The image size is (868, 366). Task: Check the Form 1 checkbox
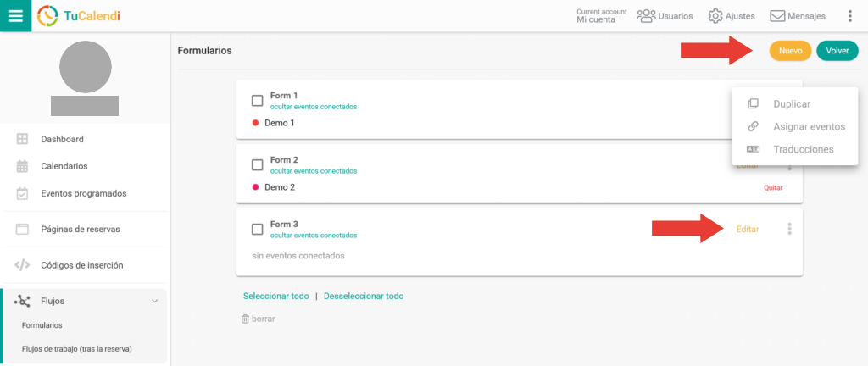(x=258, y=101)
